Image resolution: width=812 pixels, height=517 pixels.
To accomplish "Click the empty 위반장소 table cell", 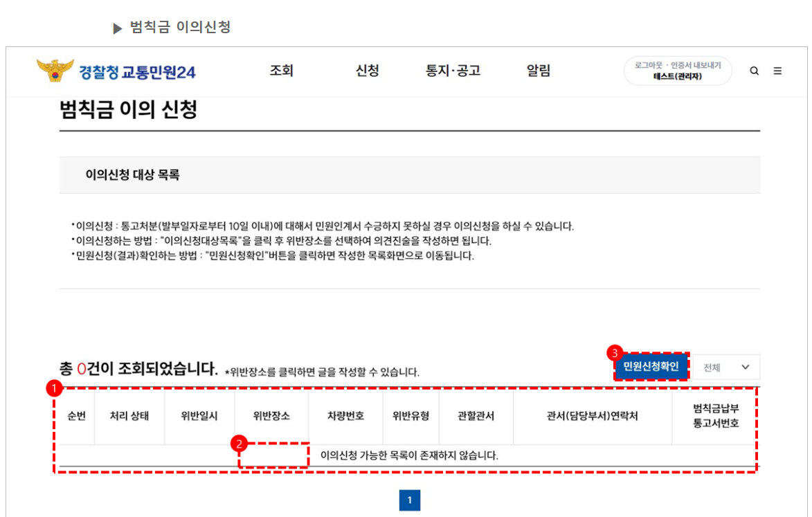I will 274,454.
